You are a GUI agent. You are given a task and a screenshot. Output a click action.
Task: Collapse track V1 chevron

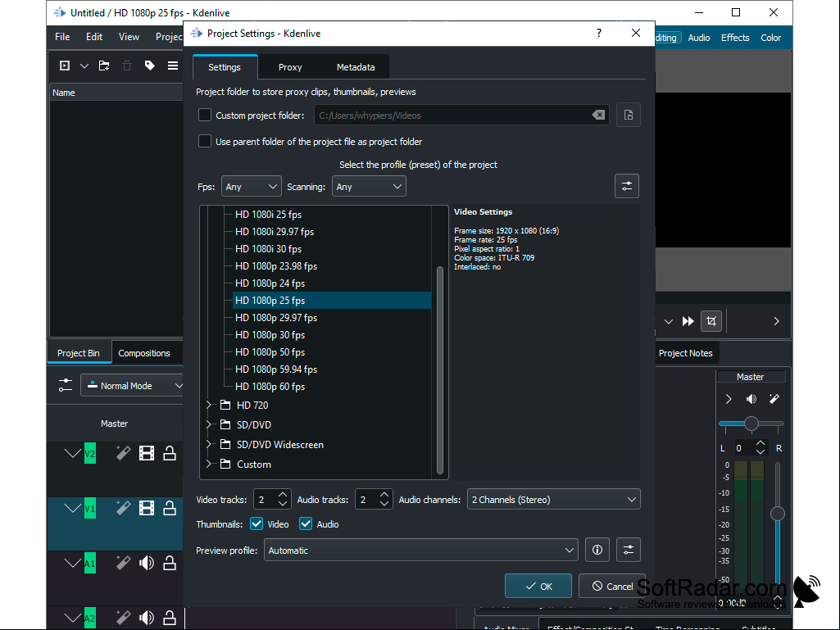click(72, 508)
